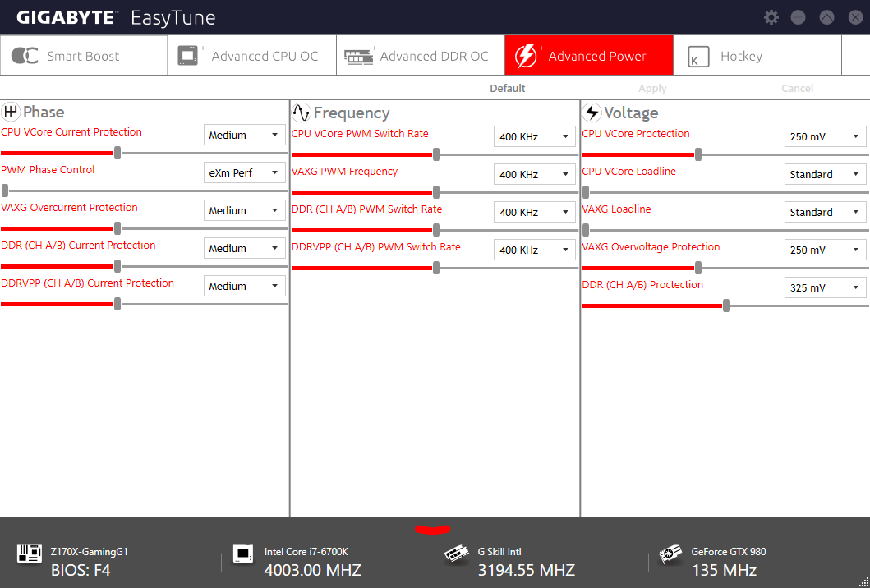Click the CPU VCore Loadline slider handle
Image resolution: width=870 pixels, height=588 pixels.
pos(586,192)
